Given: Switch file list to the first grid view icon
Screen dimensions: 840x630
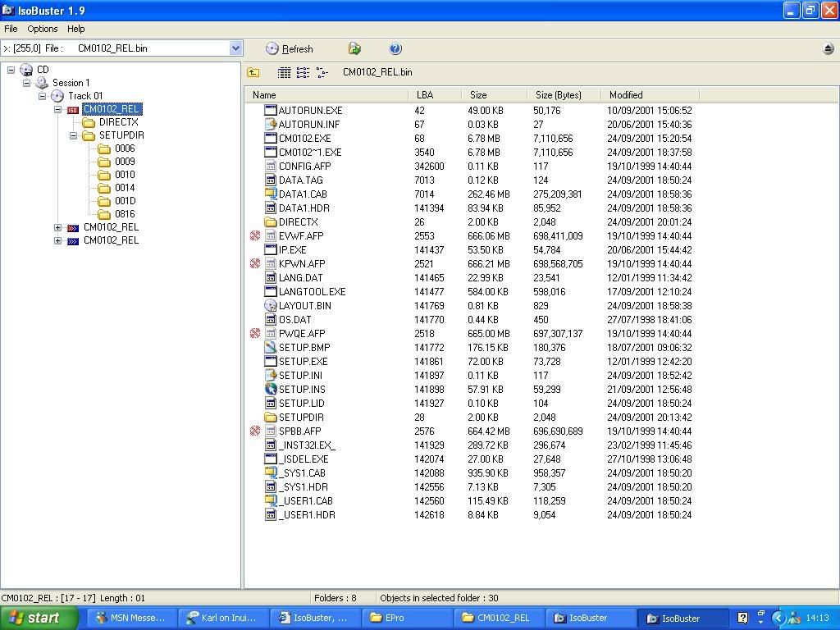Looking at the screenshot, I should coord(284,72).
